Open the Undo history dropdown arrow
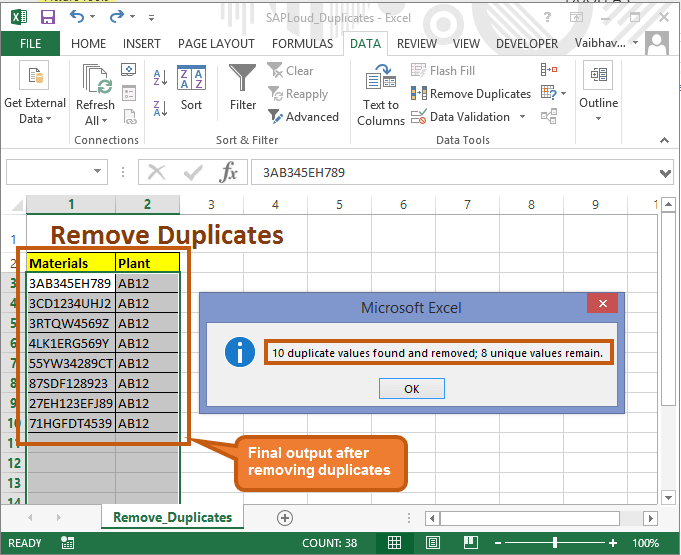681x555 pixels. pos(93,17)
